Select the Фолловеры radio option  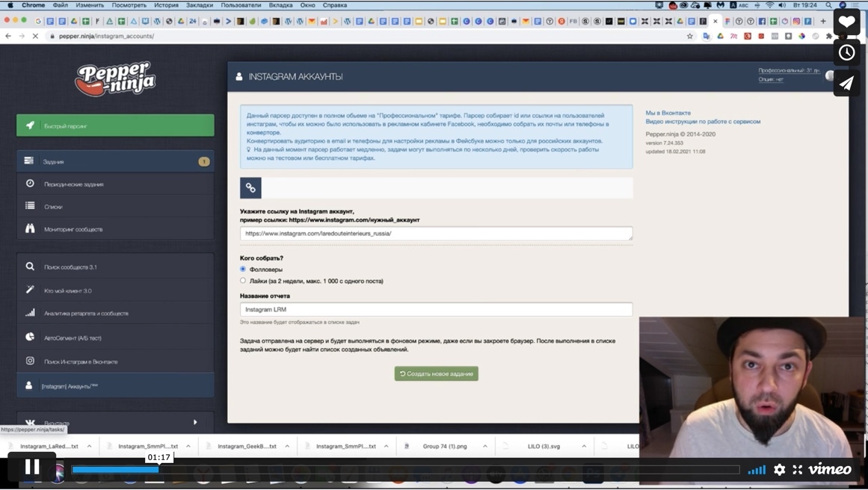click(x=242, y=269)
